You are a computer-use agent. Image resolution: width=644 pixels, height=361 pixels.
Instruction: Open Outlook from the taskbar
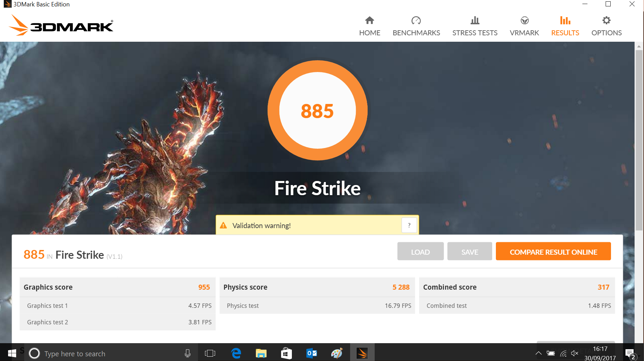(x=311, y=353)
